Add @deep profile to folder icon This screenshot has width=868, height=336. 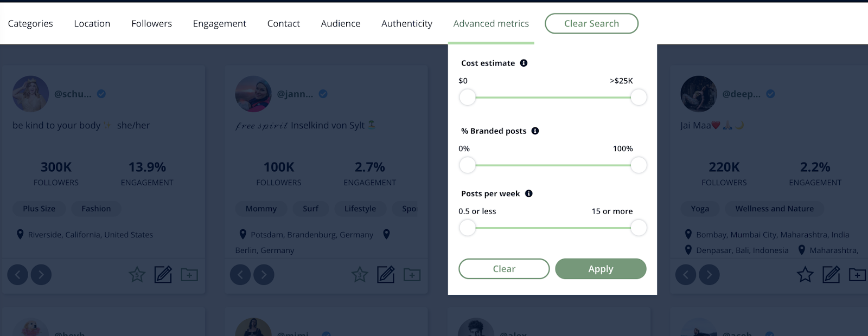(857, 275)
